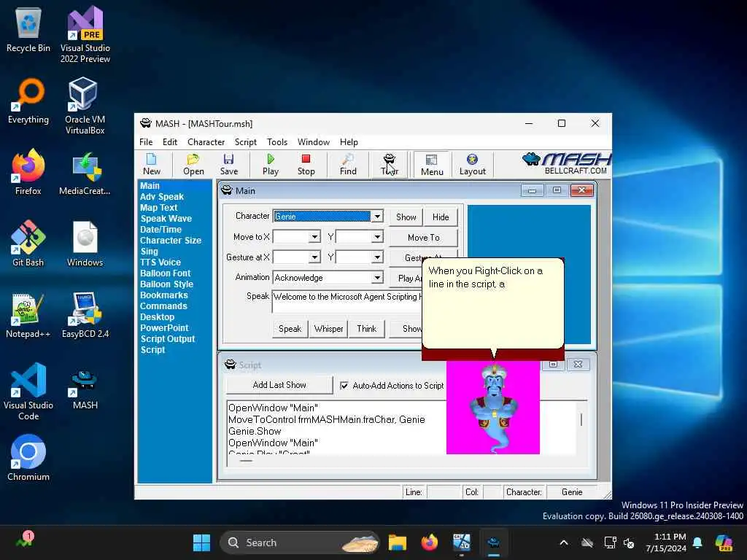Select the Everything desktop shortcut
The width and height of the screenshot is (747, 560).
(x=28, y=101)
